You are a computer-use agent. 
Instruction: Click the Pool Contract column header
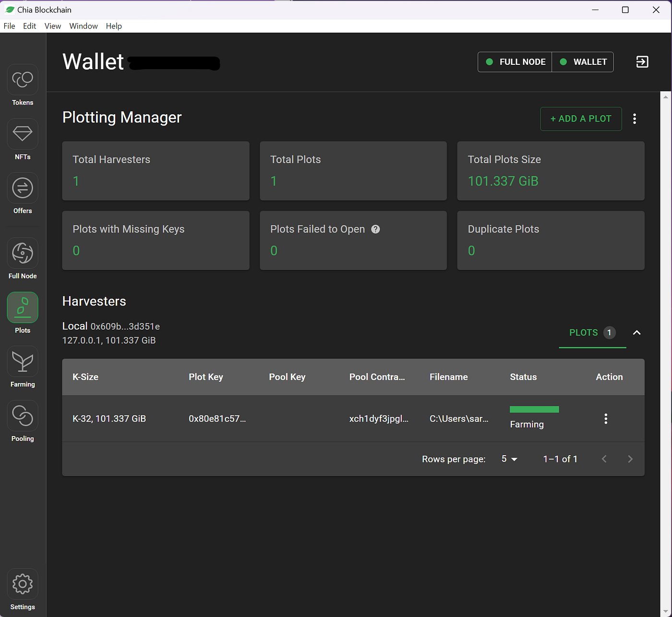pyautogui.click(x=377, y=377)
